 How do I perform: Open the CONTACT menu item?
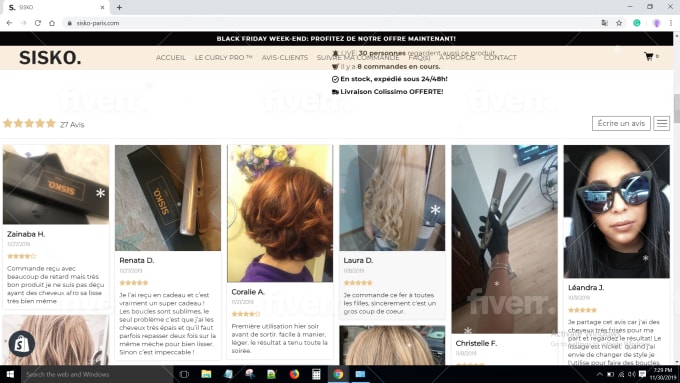pos(500,57)
